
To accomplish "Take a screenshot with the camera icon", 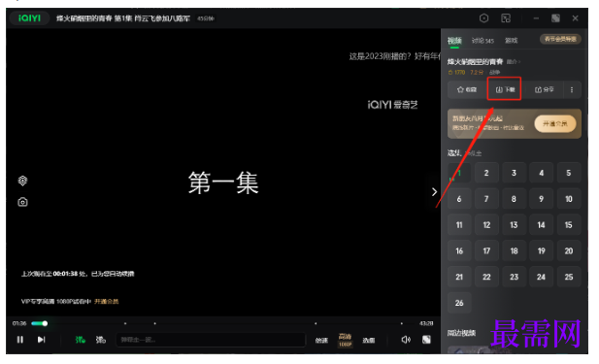I will [22, 202].
